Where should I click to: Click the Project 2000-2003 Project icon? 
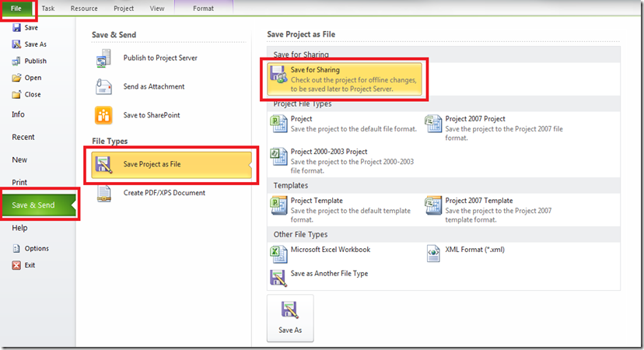point(279,156)
